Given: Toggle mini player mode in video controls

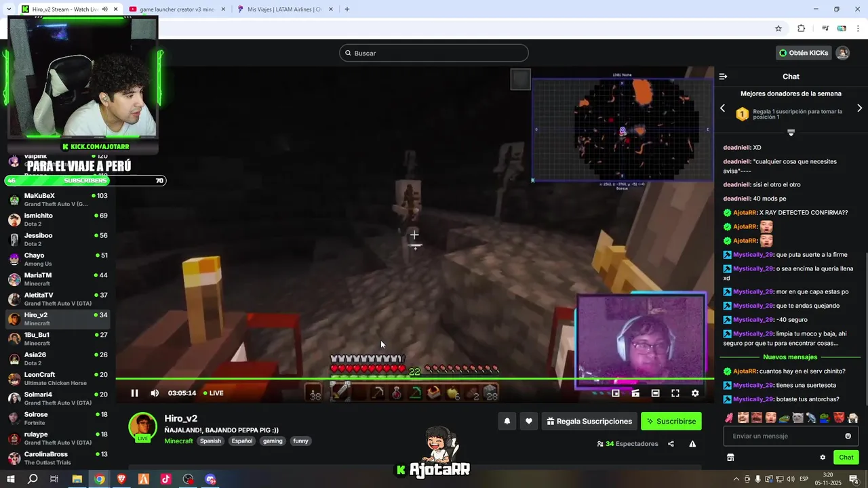Looking at the screenshot, I should 616,393.
